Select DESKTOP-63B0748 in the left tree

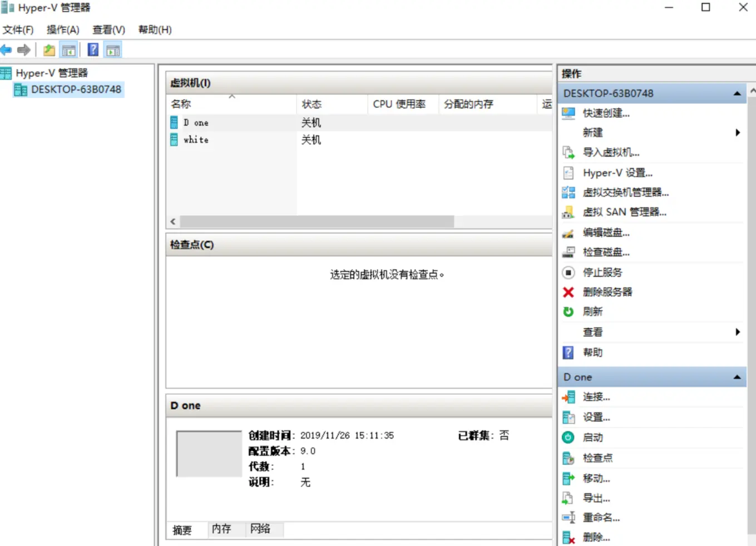76,90
